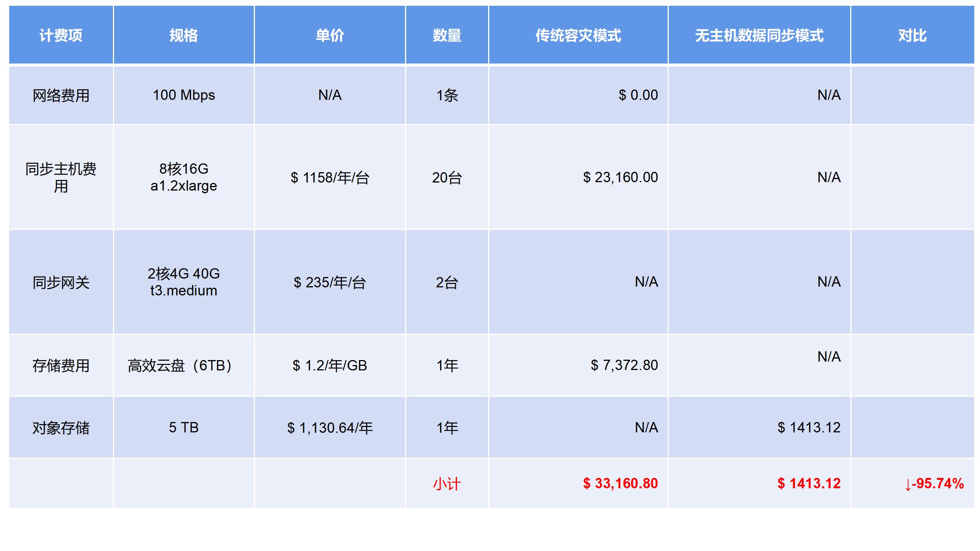980x551 pixels.
Task: Select the 对象存储 row label
Action: [61, 428]
